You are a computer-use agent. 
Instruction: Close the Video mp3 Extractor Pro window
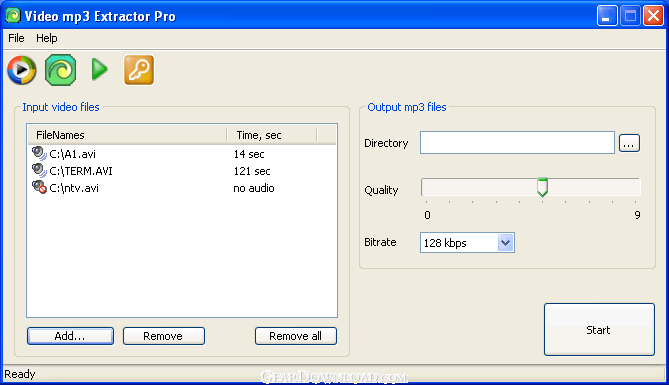point(653,16)
